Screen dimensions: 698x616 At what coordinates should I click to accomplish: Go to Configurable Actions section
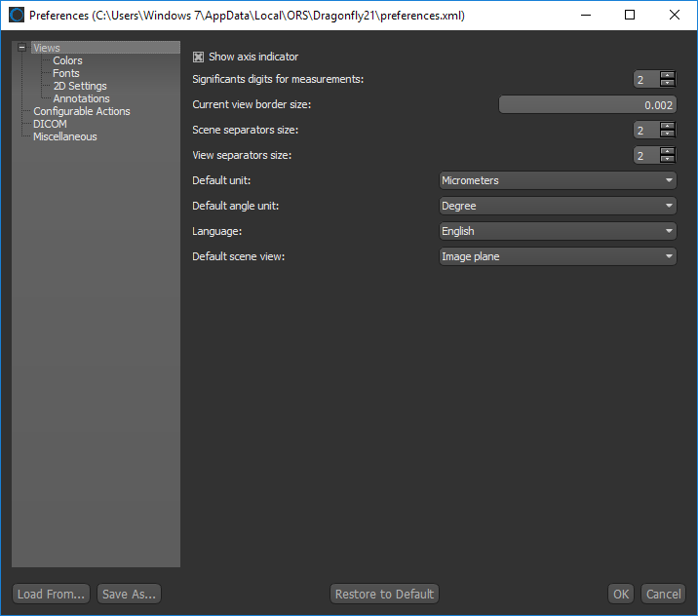(82, 111)
